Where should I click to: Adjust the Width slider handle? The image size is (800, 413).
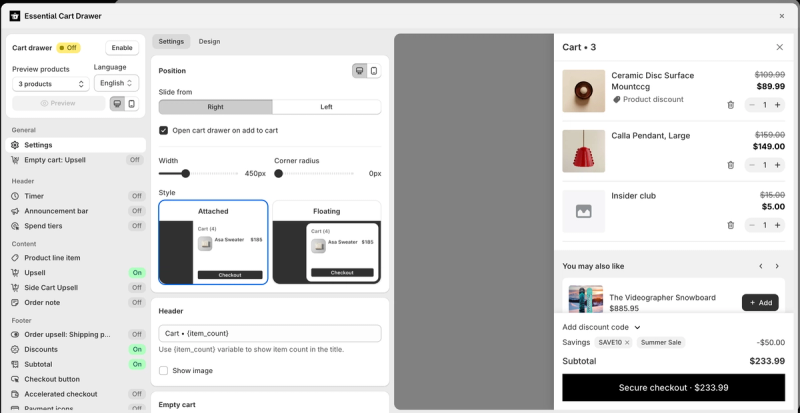coord(186,174)
